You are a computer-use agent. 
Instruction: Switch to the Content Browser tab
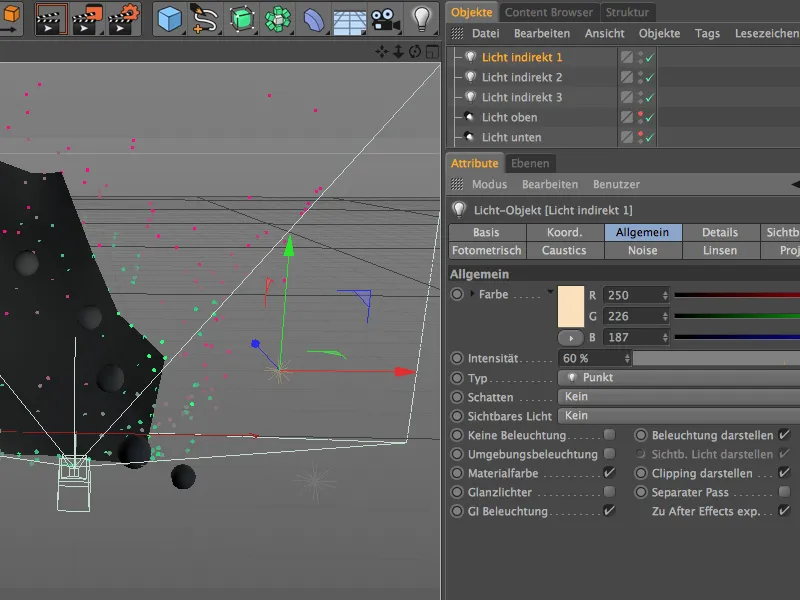point(548,12)
